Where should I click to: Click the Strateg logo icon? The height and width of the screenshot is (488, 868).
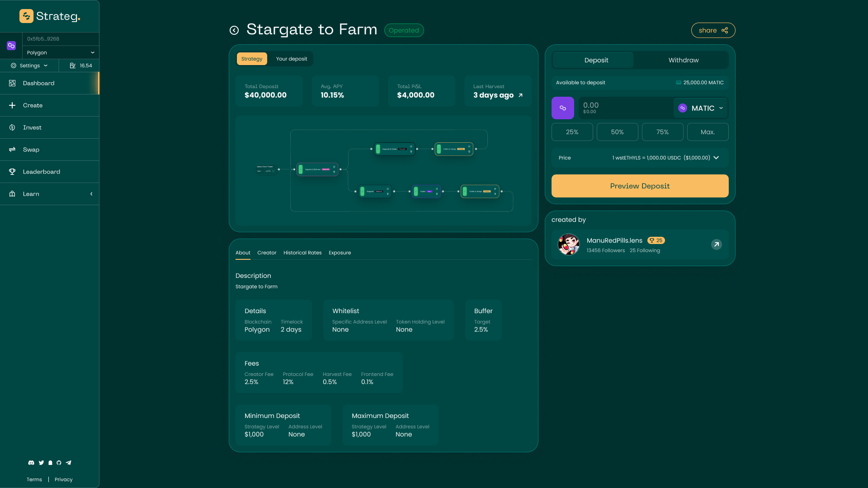point(26,16)
